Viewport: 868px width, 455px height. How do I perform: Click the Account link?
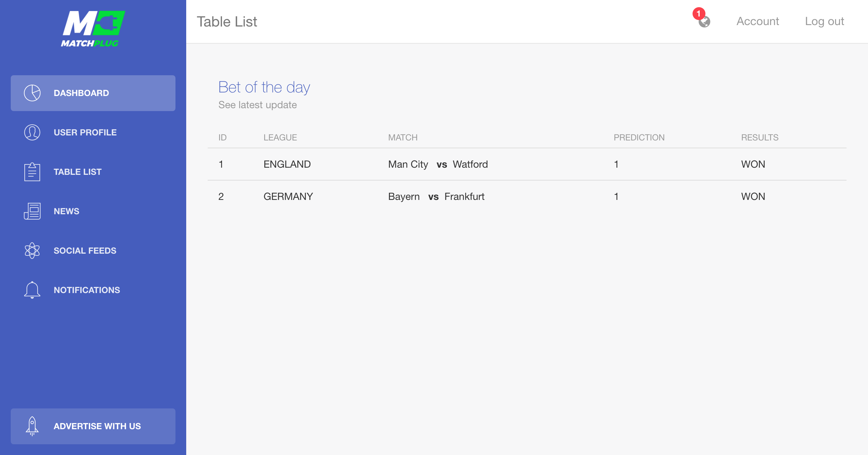click(x=758, y=21)
